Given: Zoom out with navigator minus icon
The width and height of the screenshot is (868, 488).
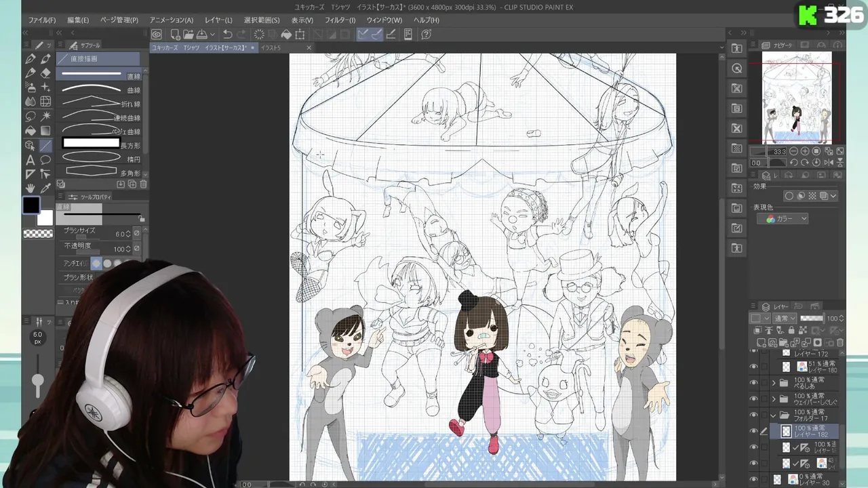Looking at the screenshot, I should 794,152.
